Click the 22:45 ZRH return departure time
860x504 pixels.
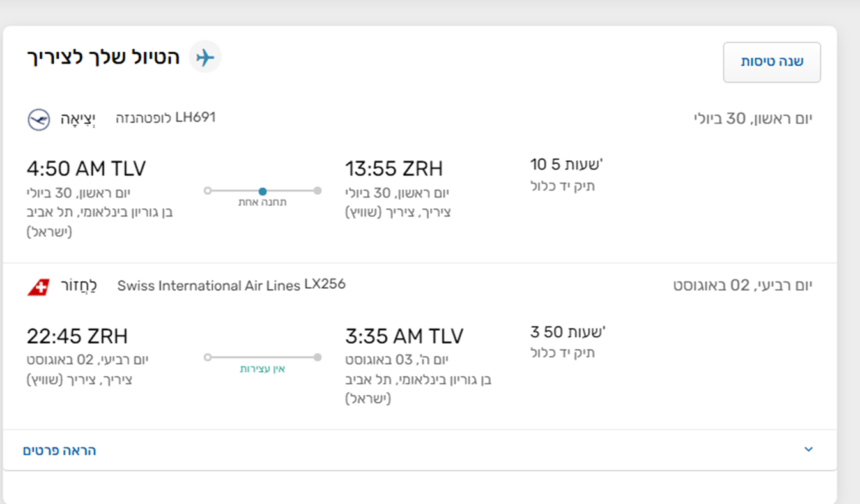point(77,336)
